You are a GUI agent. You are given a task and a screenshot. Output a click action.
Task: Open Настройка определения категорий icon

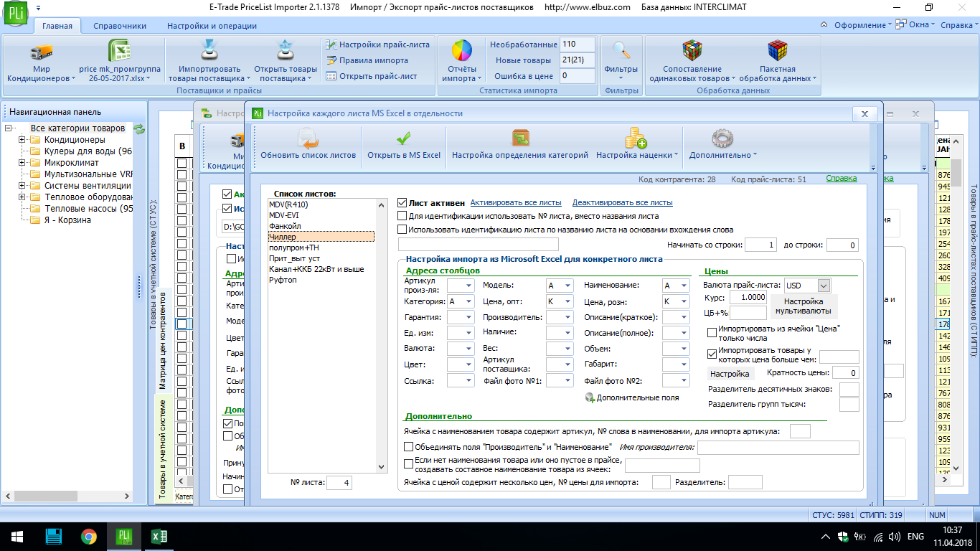point(520,139)
